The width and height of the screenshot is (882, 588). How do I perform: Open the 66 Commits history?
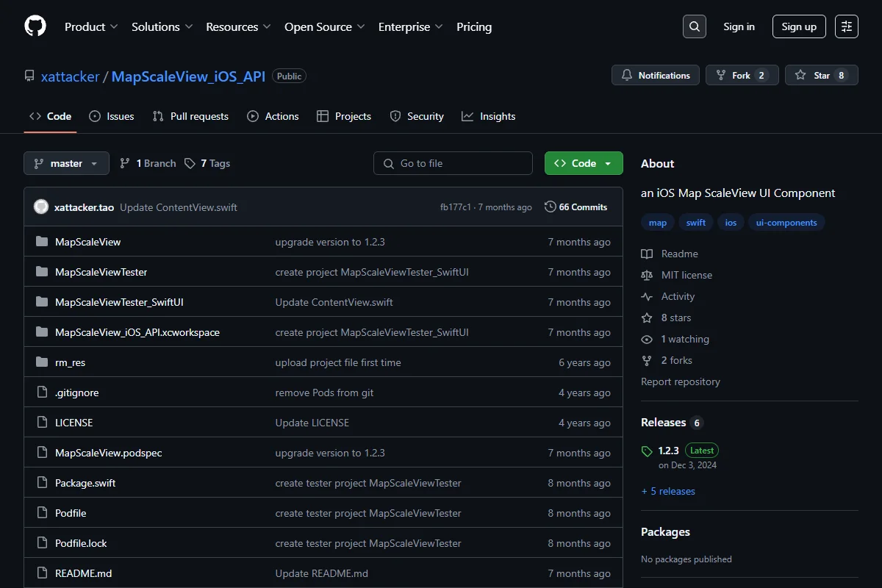[x=576, y=207]
